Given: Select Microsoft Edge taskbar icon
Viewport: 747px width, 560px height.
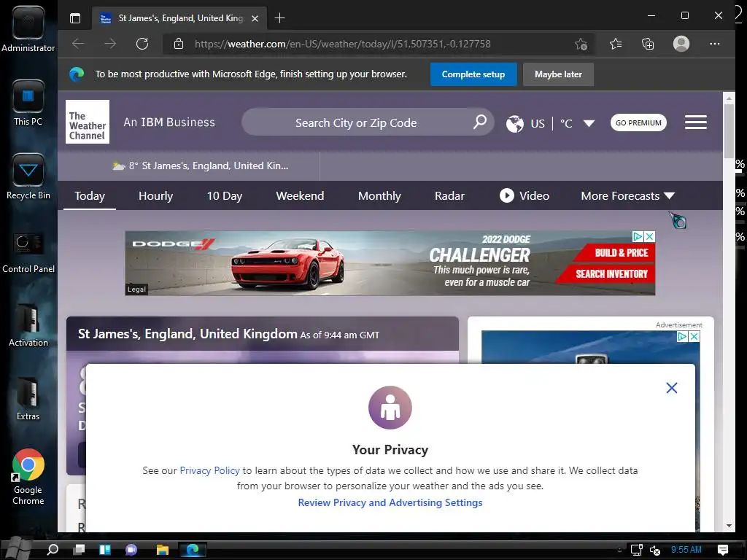Looking at the screenshot, I should [x=193, y=550].
